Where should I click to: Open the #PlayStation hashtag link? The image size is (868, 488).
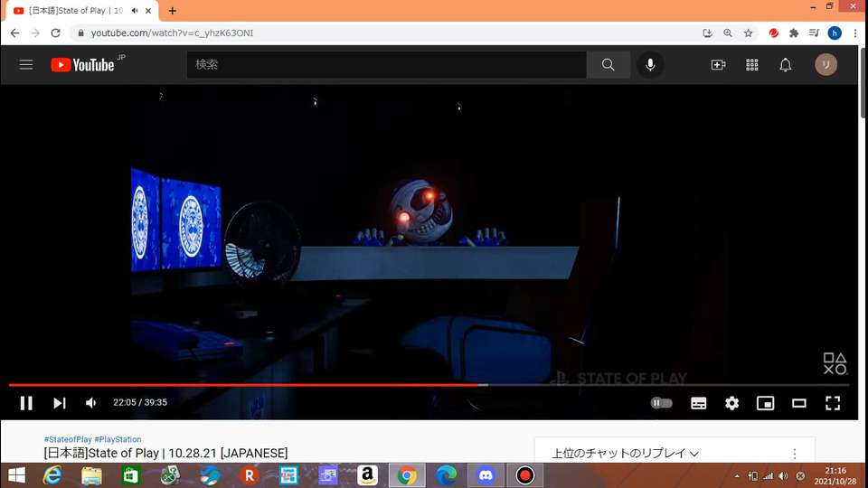coord(118,439)
